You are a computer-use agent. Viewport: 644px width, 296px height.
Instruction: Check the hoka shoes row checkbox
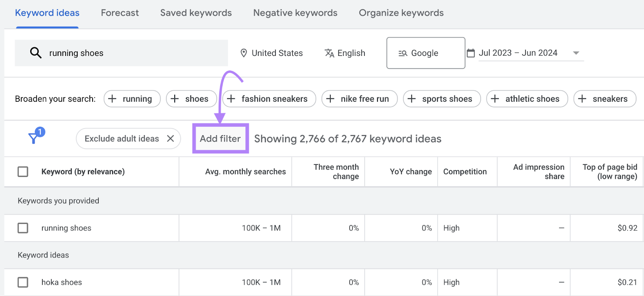tap(23, 282)
